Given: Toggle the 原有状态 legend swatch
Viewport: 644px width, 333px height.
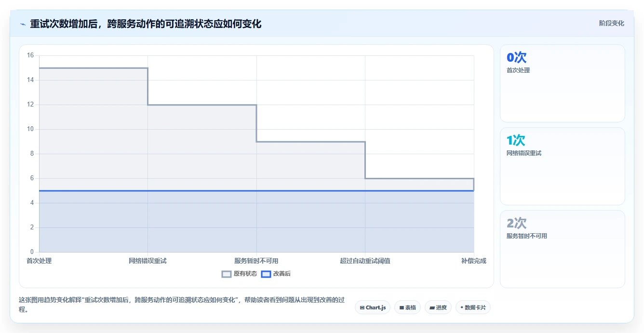Looking at the screenshot, I should [227, 274].
